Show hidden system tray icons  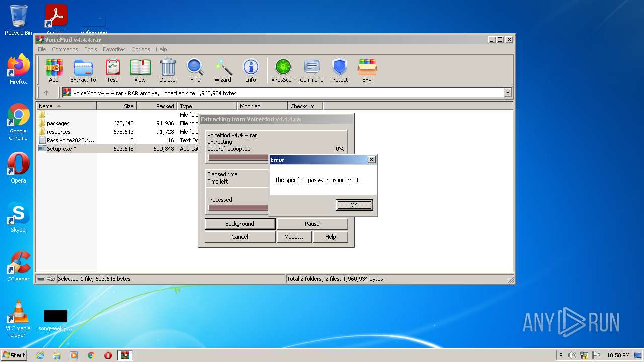pyautogui.click(x=561, y=355)
